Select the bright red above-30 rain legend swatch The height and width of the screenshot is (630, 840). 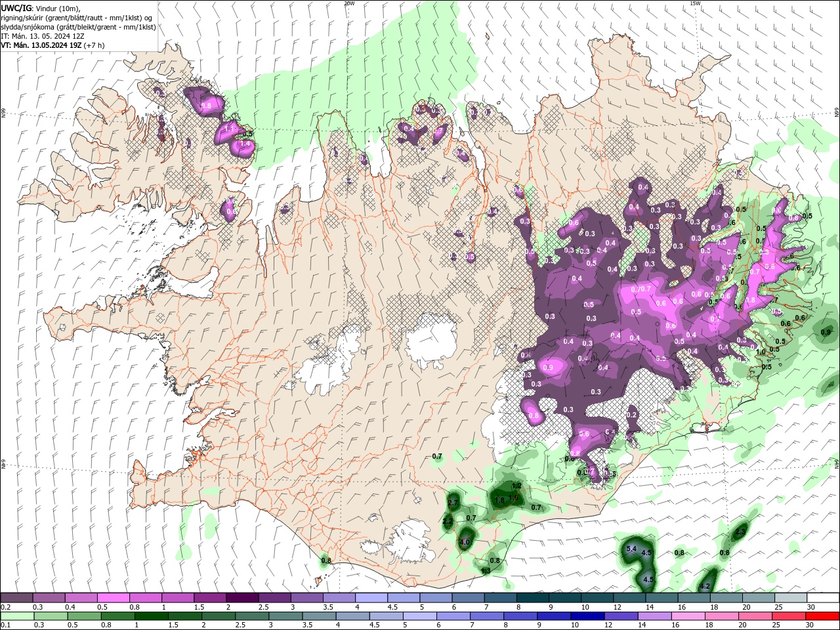tap(822, 616)
